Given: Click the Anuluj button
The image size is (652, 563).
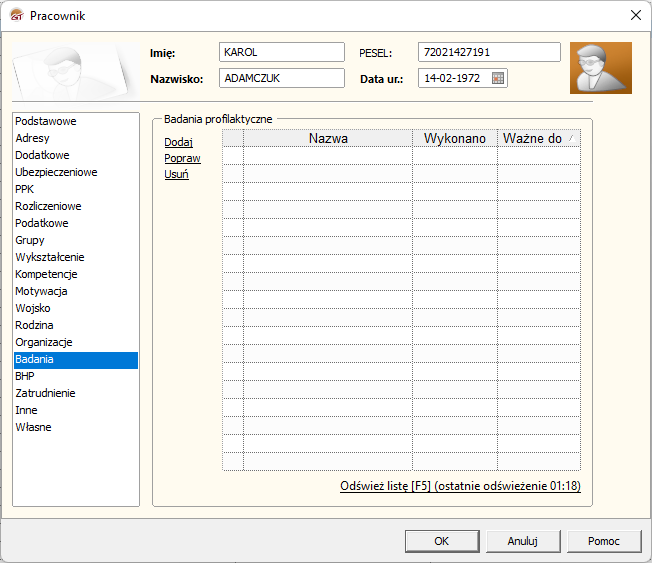Looking at the screenshot, I should [x=522, y=541].
